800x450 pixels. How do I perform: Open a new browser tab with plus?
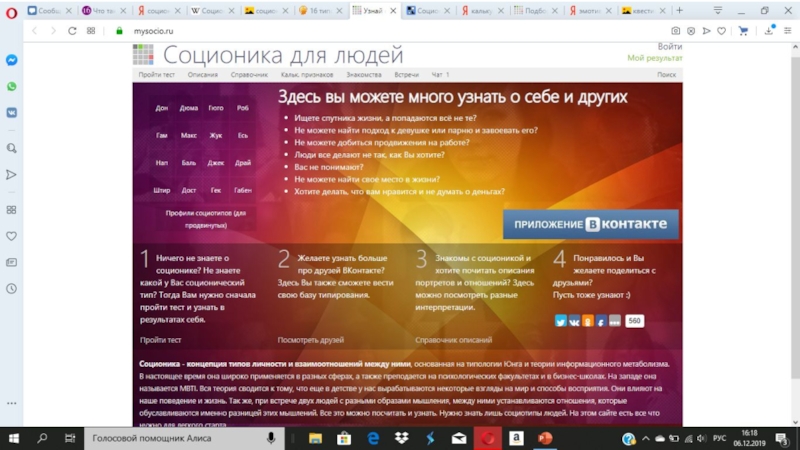679,11
